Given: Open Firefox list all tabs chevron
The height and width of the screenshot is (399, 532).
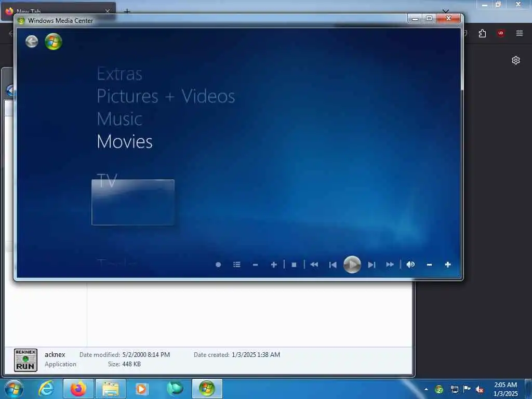Looking at the screenshot, I should 445,11.
